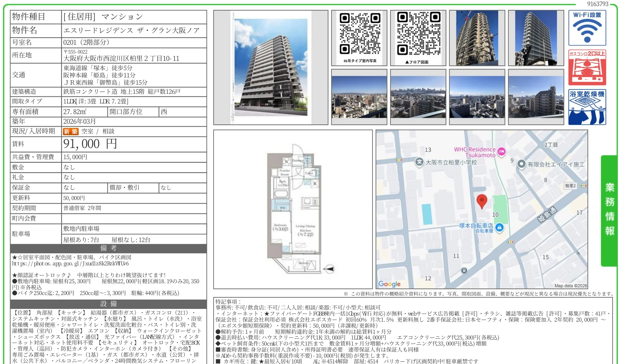Click the 大阪市立柏里小学校 school marker icon
622x364 pixels.
click(419, 162)
